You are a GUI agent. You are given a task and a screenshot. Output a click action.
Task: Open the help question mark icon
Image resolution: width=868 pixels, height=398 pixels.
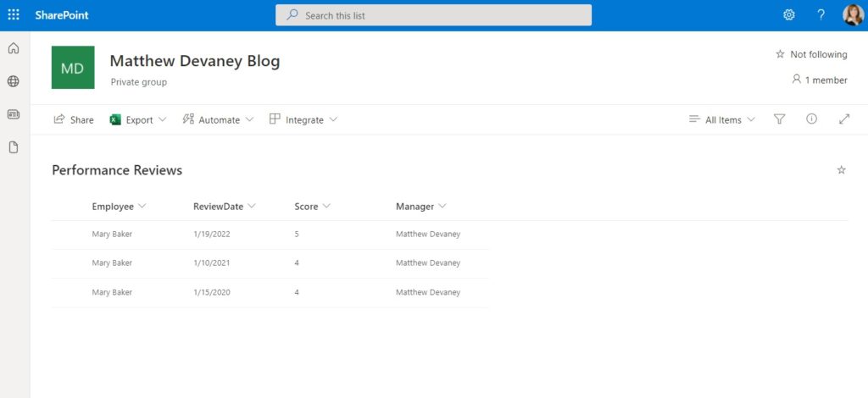coord(821,15)
